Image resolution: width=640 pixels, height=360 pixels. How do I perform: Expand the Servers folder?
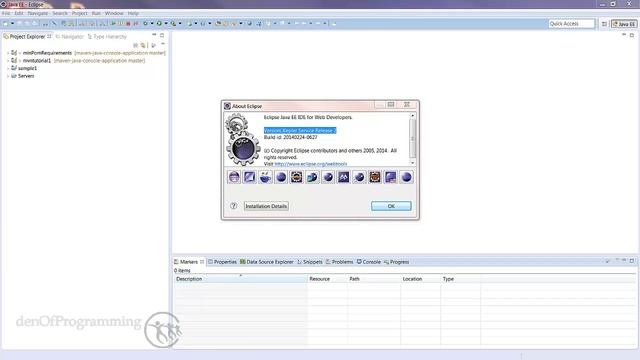pyautogui.click(x=8, y=76)
